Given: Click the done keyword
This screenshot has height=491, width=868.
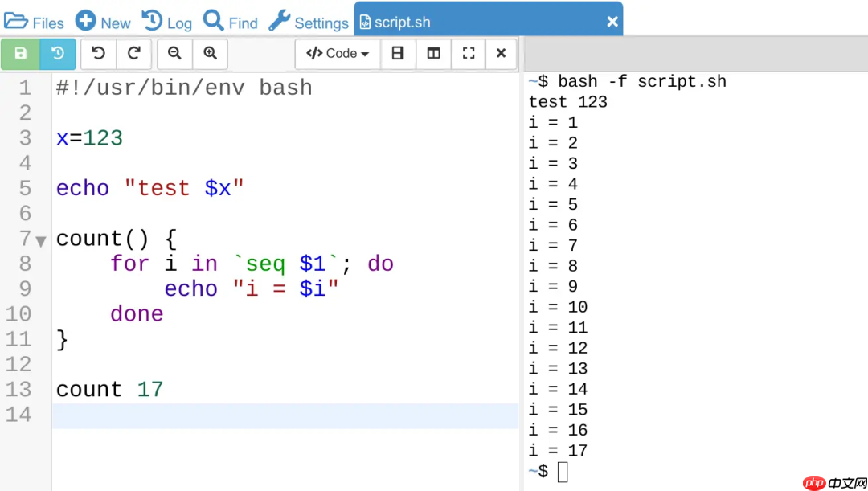Looking at the screenshot, I should (x=137, y=314).
